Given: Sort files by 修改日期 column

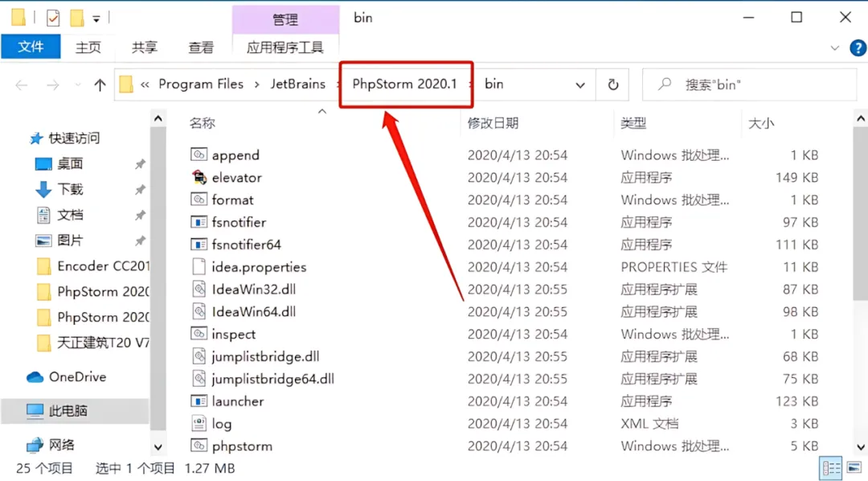Looking at the screenshot, I should [x=493, y=123].
